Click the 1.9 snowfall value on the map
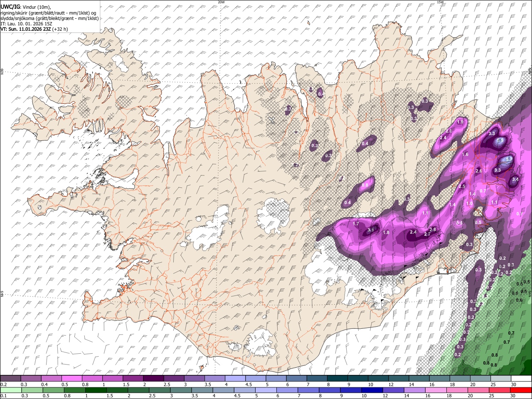Viewport: 532px width, 399px height. 460,122
